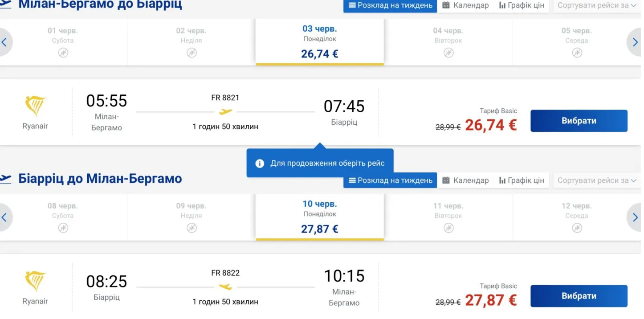This screenshot has width=644, height=319.
Task: Click no-flight icon under 11 черв.
Action: [448, 228]
